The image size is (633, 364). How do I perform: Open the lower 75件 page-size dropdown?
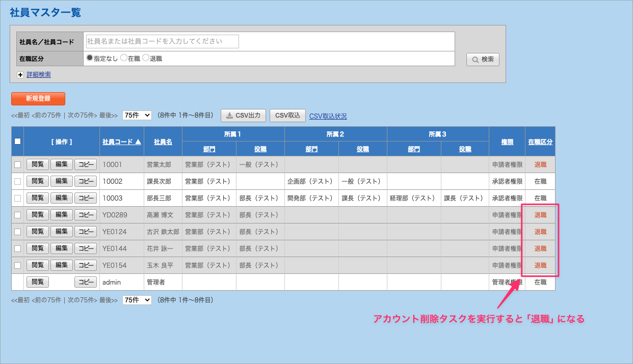click(x=137, y=300)
